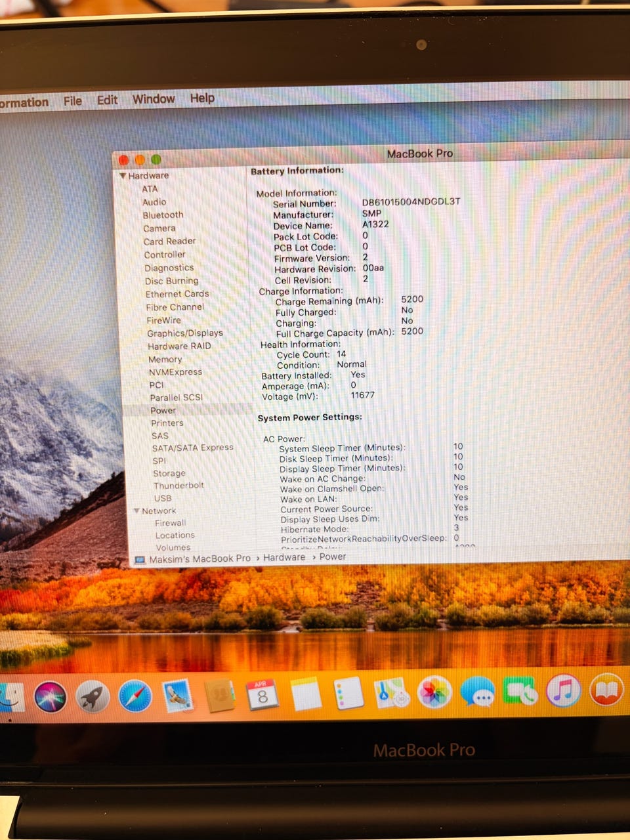Image resolution: width=630 pixels, height=840 pixels.
Task: Collapse the Network section triangle
Action: [136, 511]
